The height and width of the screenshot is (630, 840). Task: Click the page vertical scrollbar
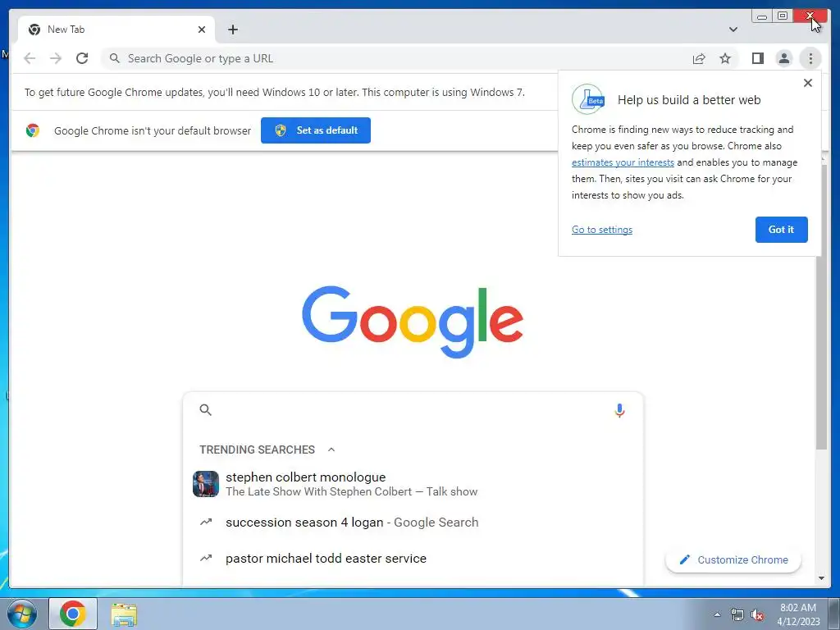(x=821, y=305)
